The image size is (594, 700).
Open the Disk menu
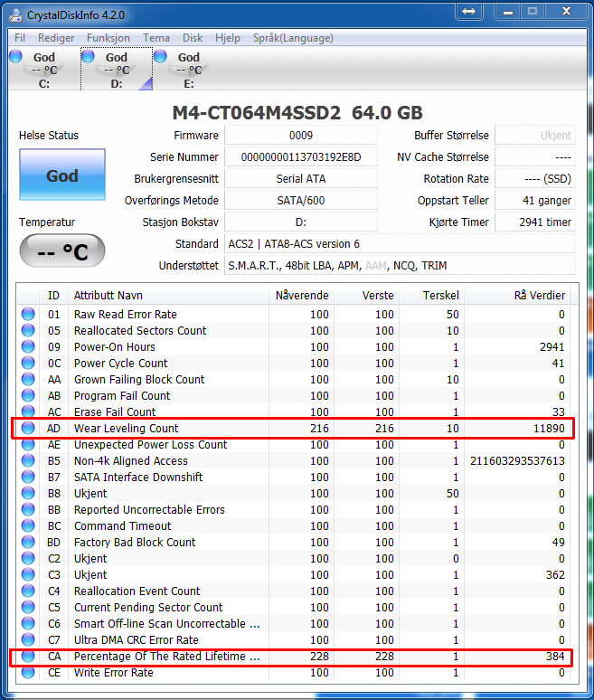pos(193,38)
